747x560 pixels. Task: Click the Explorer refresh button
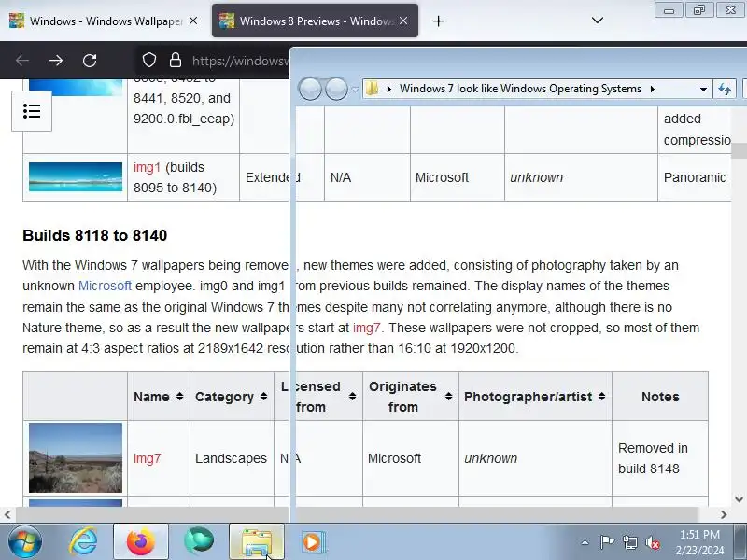click(x=725, y=89)
